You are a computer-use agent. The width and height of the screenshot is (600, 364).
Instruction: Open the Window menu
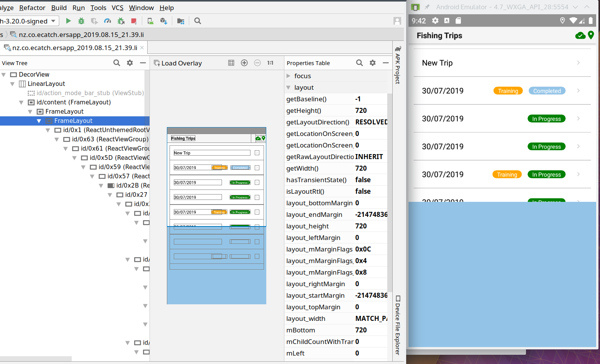click(141, 8)
